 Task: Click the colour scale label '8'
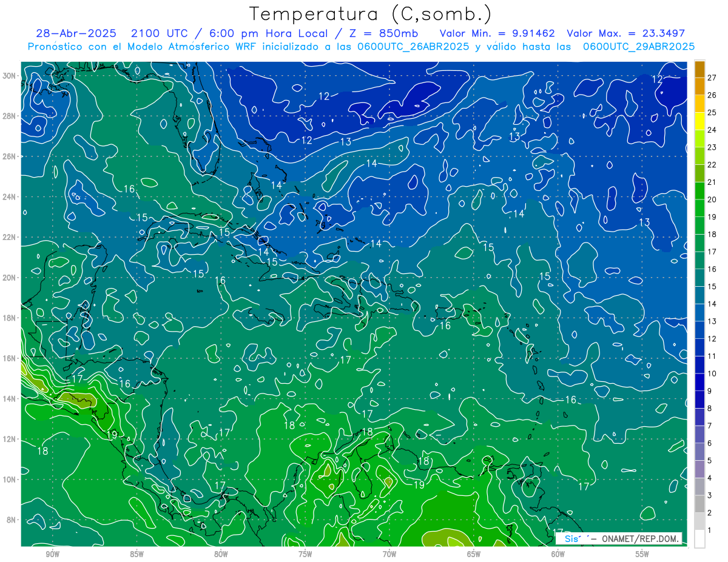[710, 409]
